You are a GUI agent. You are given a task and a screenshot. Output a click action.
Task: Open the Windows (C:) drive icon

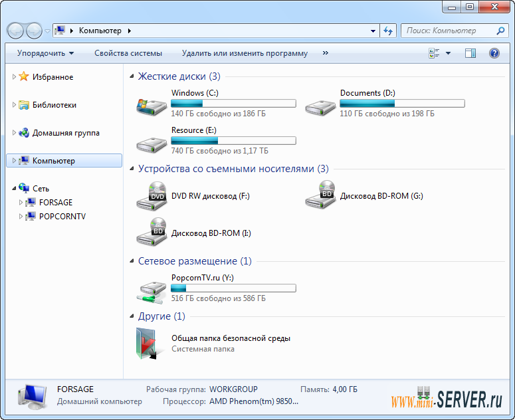[x=152, y=107]
